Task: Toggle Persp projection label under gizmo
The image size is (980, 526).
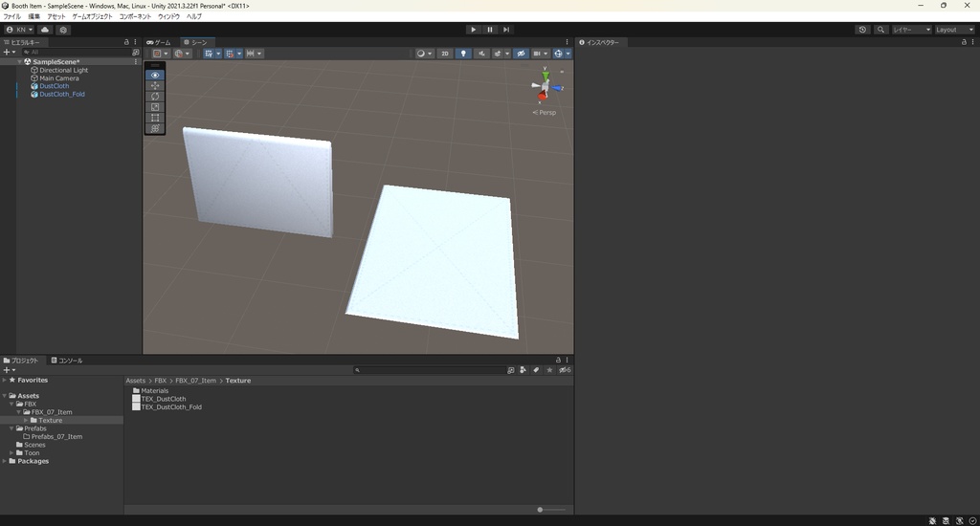Action: pos(544,113)
